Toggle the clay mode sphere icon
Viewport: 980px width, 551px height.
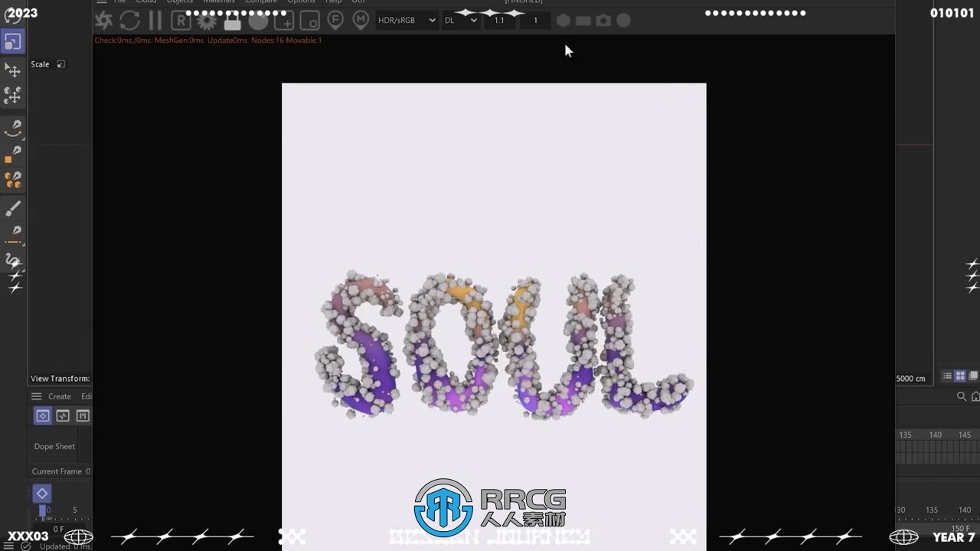pos(258,21)
